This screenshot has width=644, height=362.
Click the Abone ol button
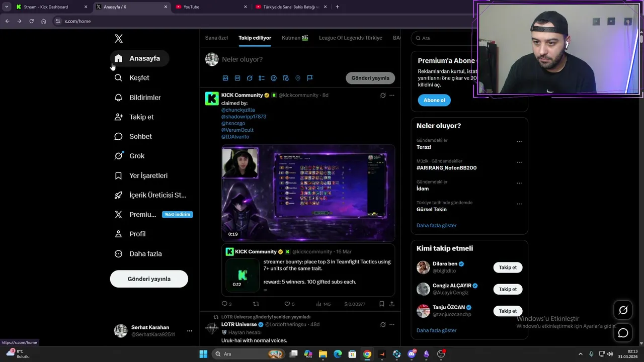pyautogui.click(x=434, y=100)
